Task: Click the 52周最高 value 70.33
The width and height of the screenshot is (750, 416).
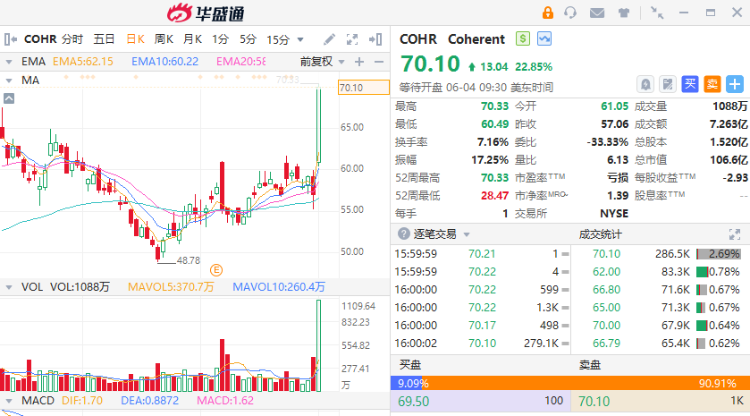Action: (495, 178)
